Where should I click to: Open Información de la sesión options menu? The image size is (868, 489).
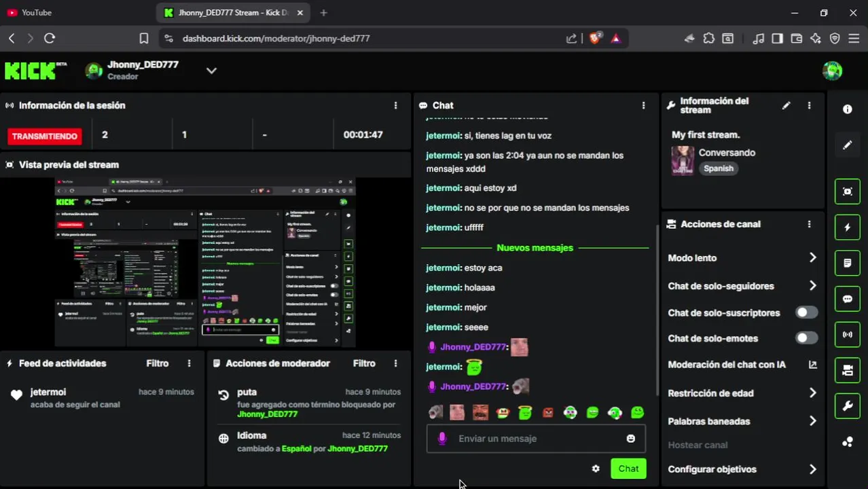395,105
